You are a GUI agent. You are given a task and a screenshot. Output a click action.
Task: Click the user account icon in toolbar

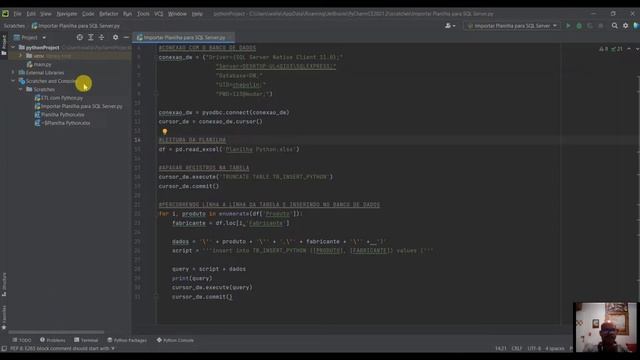point(450,26)
